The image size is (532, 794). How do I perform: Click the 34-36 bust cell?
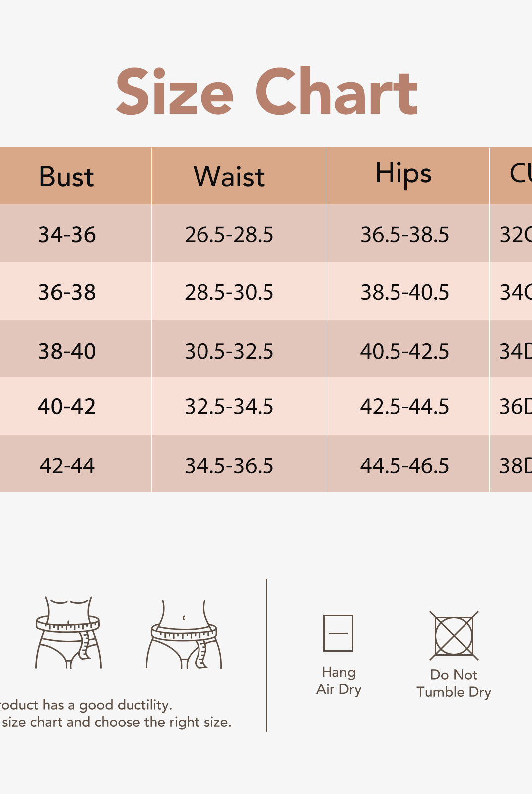tap(67, 234)
